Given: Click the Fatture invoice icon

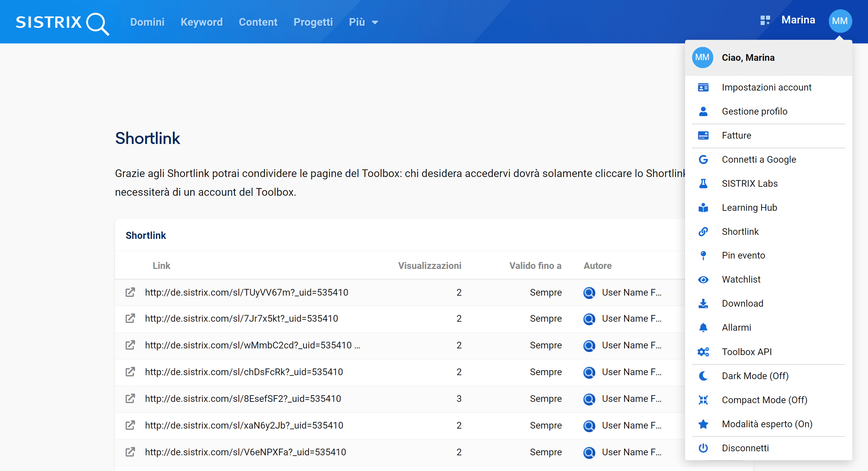Looking at the screenshot, I should coord(703,136).
